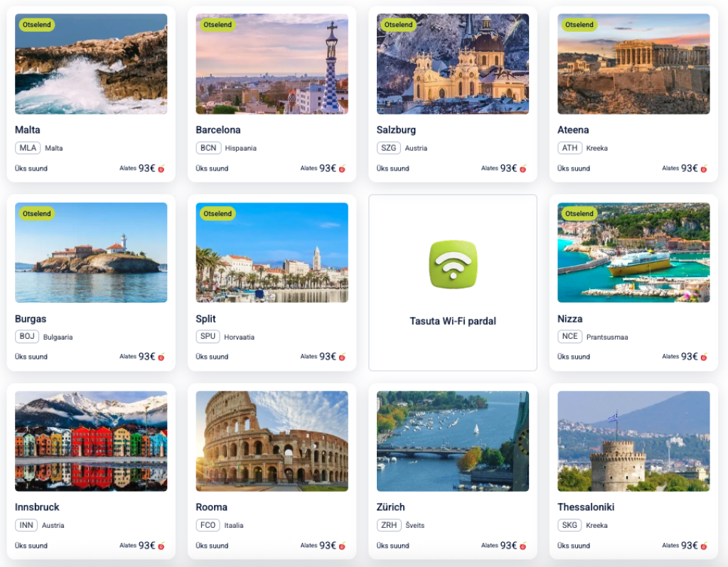Image resolution: width=728 pixels, height=567 pixels.
Task: Open the Tasuta Wi-Fi pardal card text
Action: tap(453, 321)
